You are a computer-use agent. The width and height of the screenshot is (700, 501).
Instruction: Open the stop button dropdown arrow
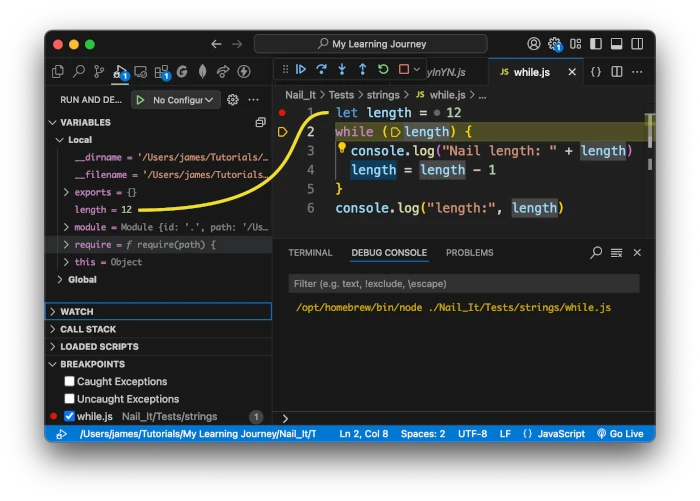(x=417, y=69)
